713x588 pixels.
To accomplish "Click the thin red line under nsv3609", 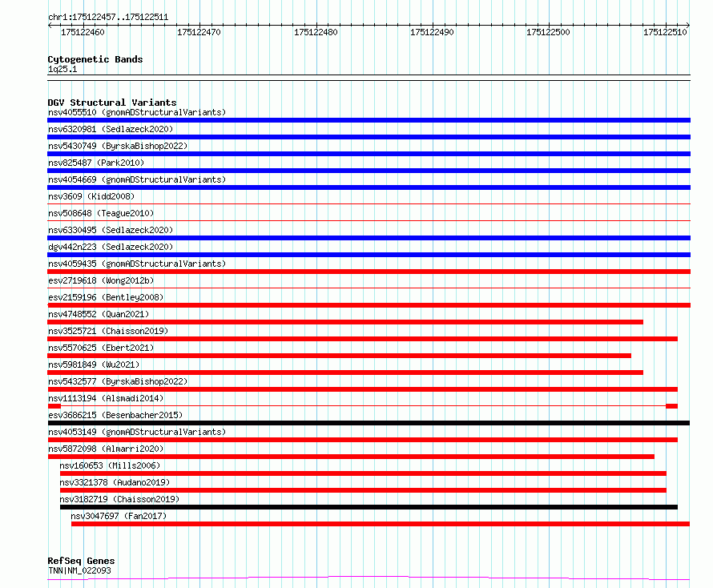I will click(369, 203).
